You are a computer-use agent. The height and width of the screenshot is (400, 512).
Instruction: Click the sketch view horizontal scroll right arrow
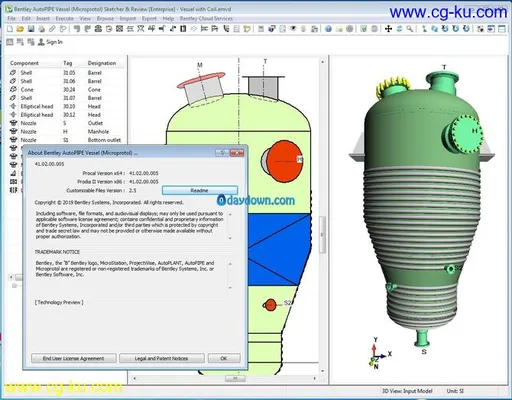[x=314, y=378]
